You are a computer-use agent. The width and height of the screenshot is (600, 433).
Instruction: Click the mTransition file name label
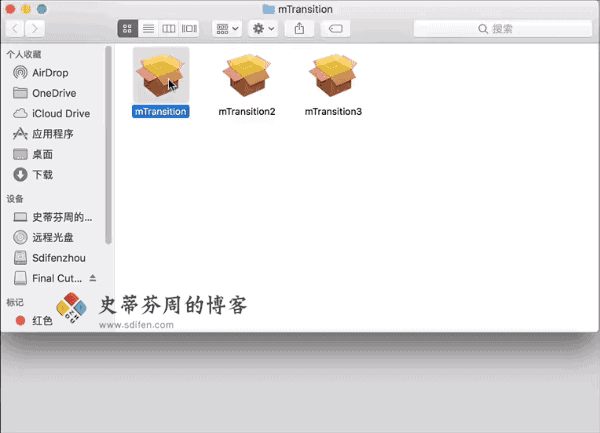point(161,112)
